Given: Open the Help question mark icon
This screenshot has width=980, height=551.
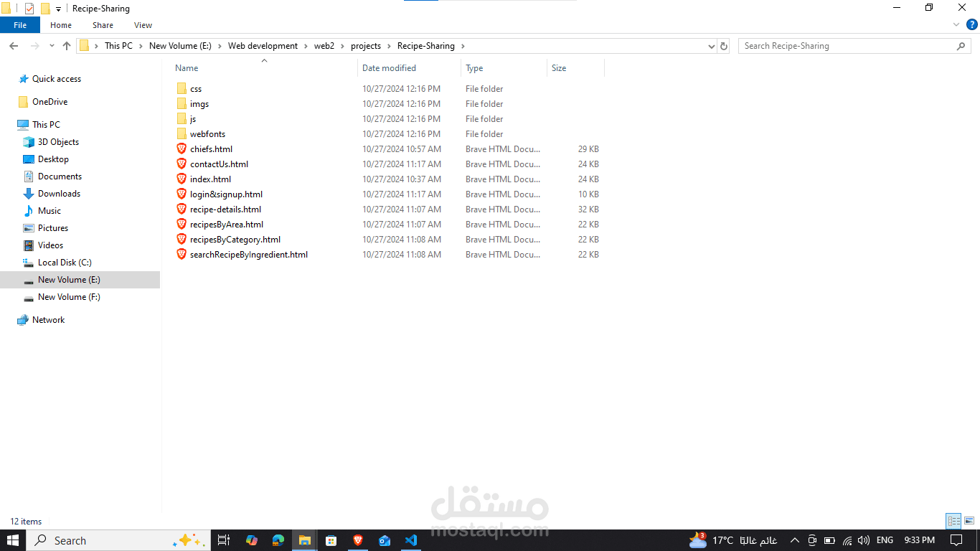Looking at the screenshot, I should pyautogui.click(x=972, y=24).
